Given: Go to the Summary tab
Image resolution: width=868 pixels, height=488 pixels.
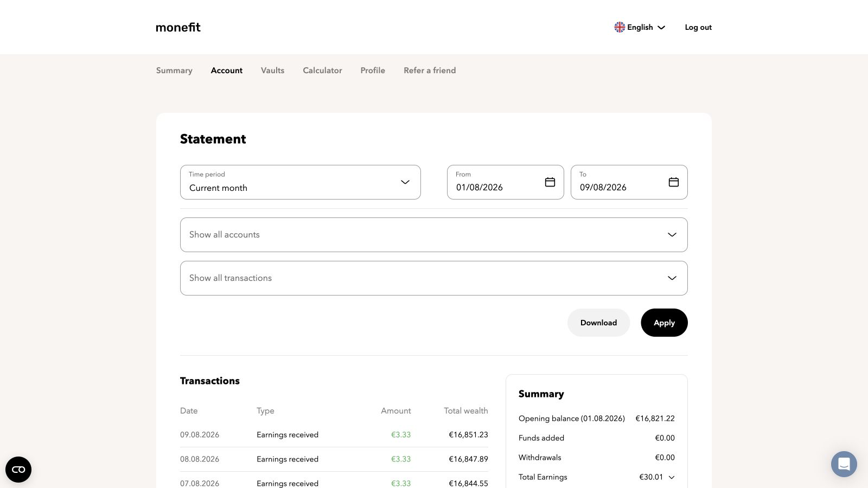Looking at the screenshot, I should coord(174,70).
